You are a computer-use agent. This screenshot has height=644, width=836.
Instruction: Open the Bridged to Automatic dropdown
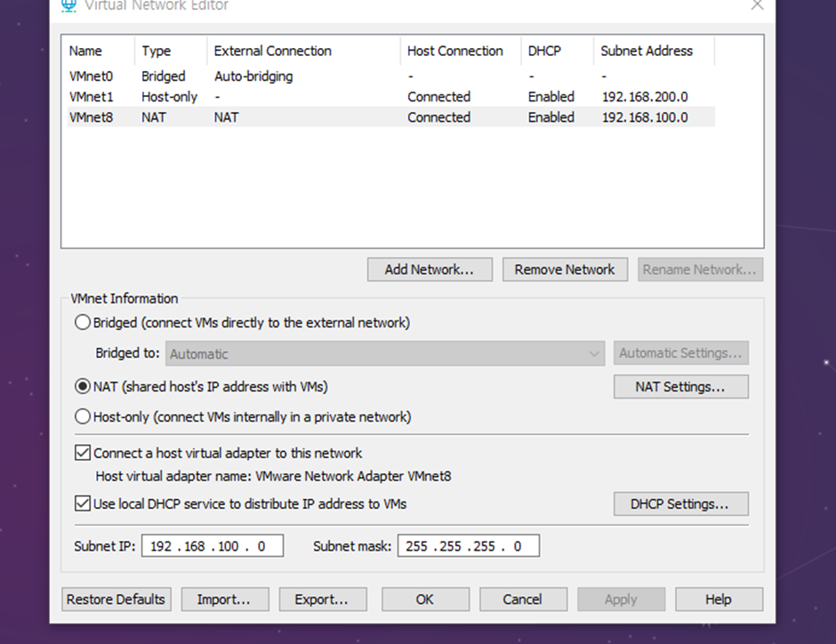pyautogui.click(x=385, y=353)
